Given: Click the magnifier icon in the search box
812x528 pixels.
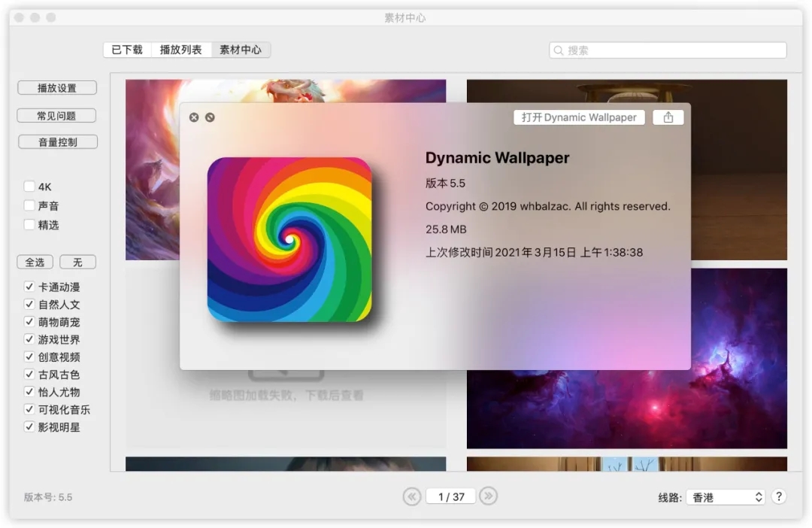Looking at the screenshot, I should (x=558, y=50).
